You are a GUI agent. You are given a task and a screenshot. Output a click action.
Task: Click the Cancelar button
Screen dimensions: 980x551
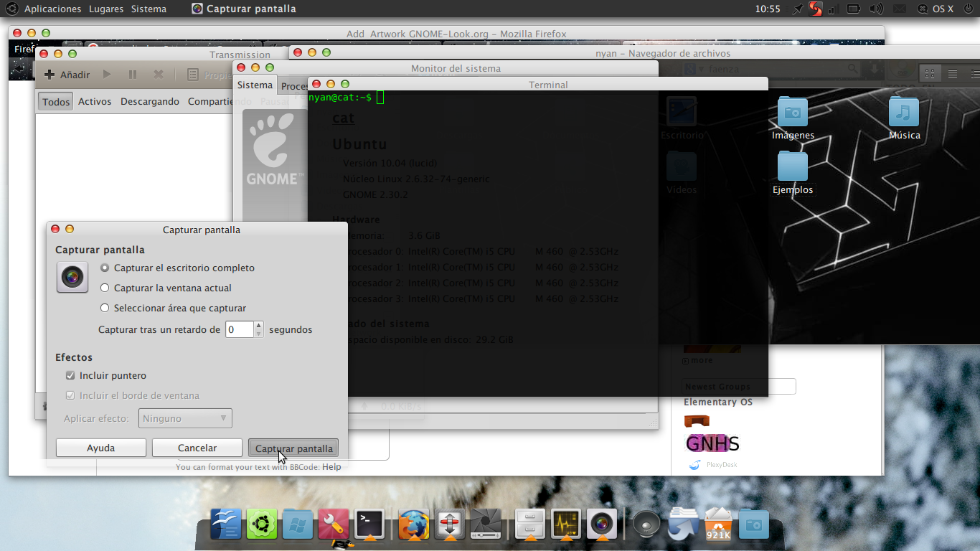(197, 448)
